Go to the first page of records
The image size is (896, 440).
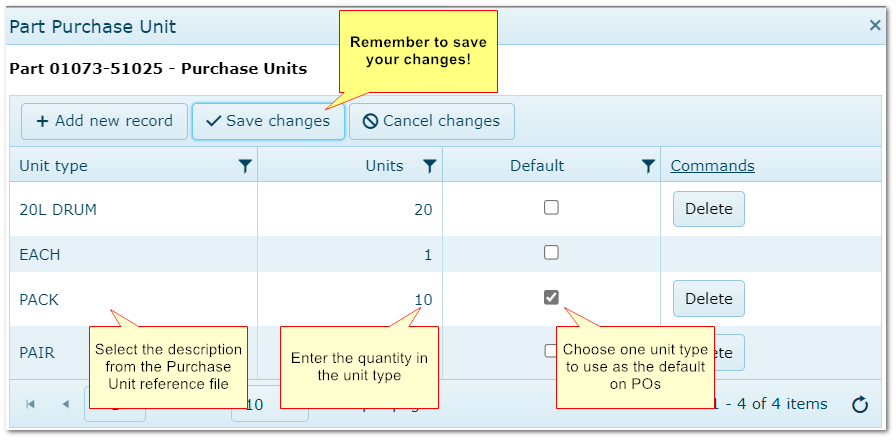[30, 404]
